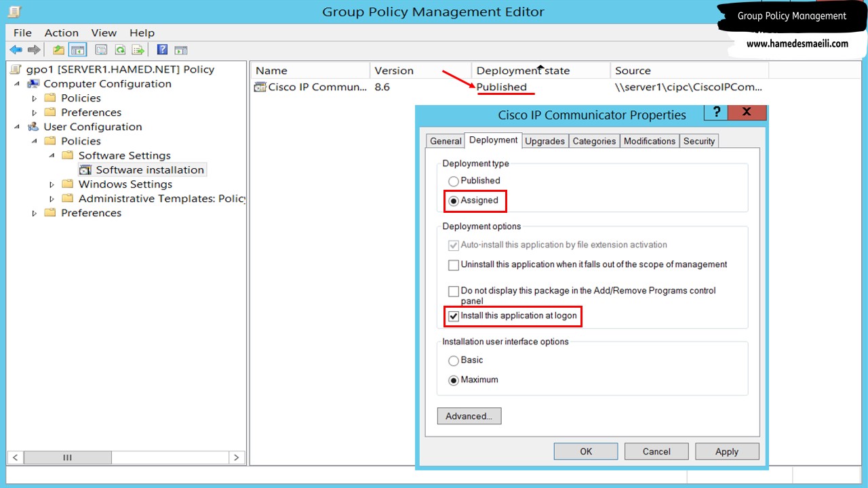The width and height of the screenshot is (868, 488).
Task: Switch to the Categories tab
Action: click(594, 141)
